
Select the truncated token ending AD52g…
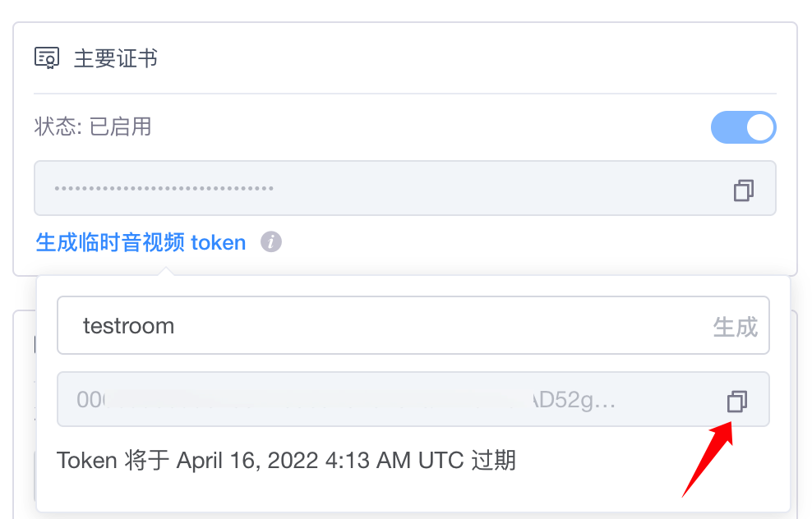574,400
